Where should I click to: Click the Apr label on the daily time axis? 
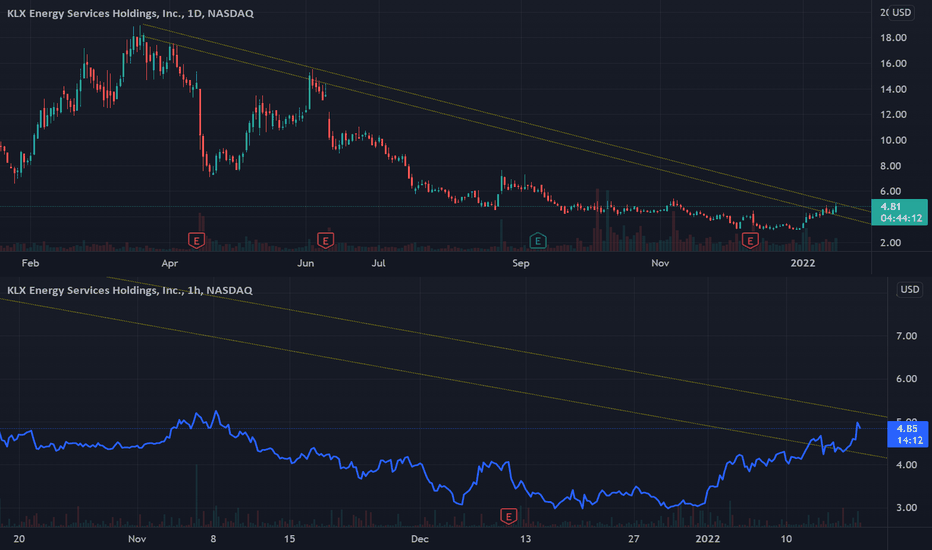(x=169, y=263)
